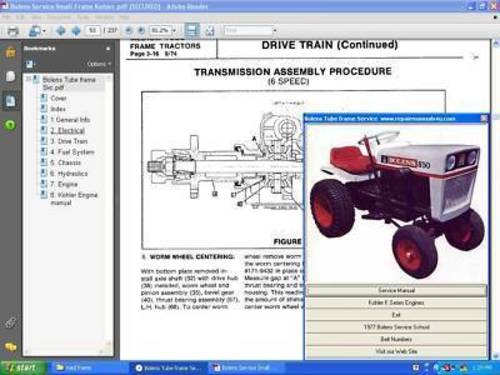Open the 6. Hydraulics bookmark
Screen dimensions: 500x375
[69, 174]
